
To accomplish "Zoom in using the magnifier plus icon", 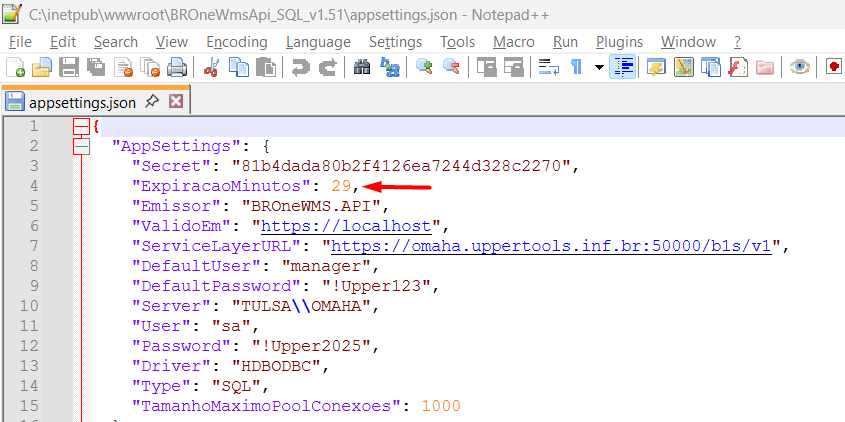I will 424,67.
